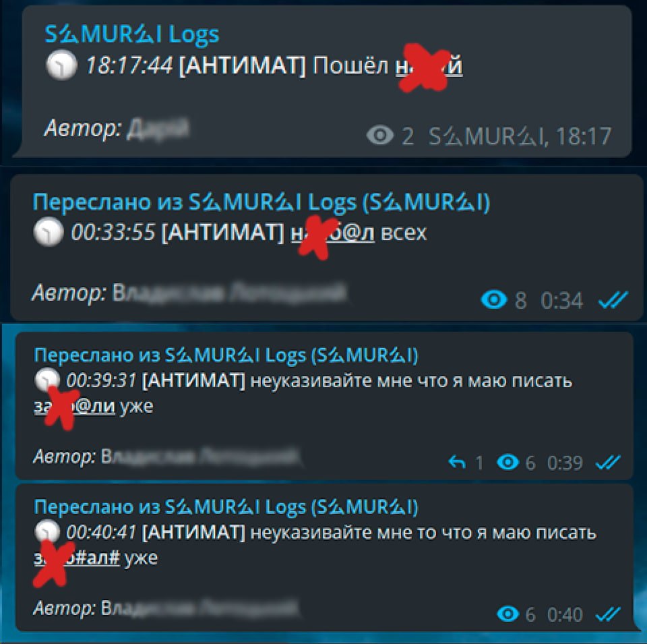
Task: Click the double checkmark next to 0:34
Action: click(613, 300)
